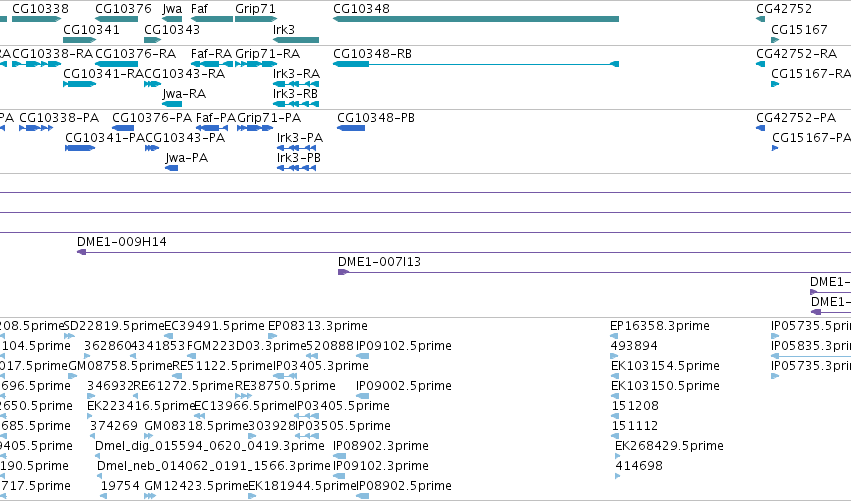Image resolution: width=851 pixels, height=501 pixels.
Task: Click the CG10343-PA protein label
Action: tap(185, 138)
